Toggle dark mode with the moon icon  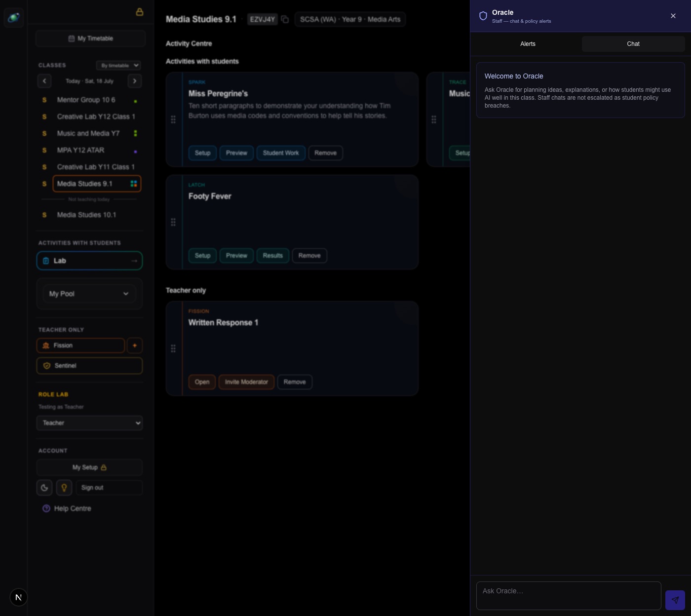(x=44, y=488)
